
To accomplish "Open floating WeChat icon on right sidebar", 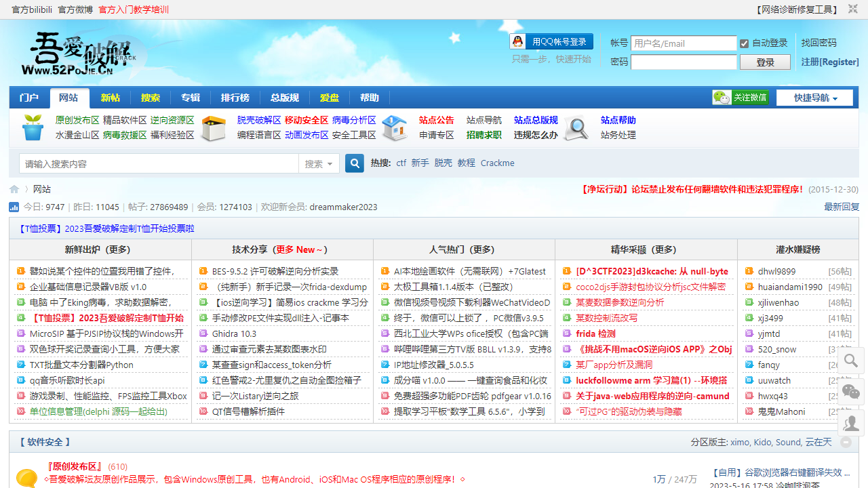I will [852, 391].
